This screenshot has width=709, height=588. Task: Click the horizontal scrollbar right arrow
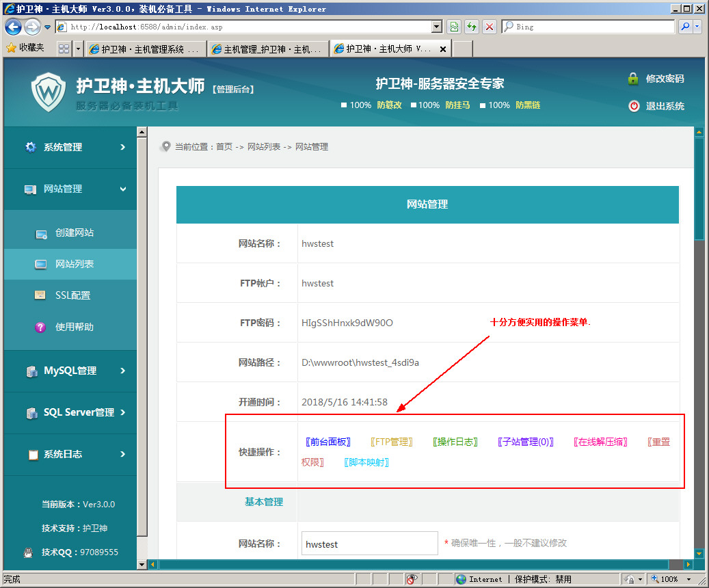[x=688, y=565]
